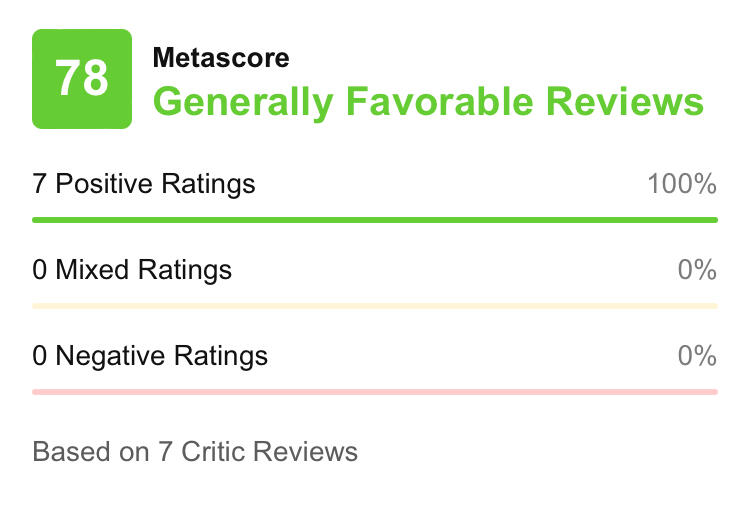Open Based on 7 Critic Reviews
Screen dimensions: 750x507
pos(195,451)
